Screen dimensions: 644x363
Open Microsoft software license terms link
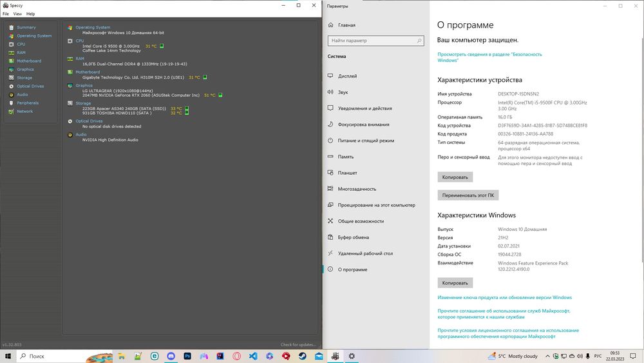pyautogui.click(x=508, y=333)
